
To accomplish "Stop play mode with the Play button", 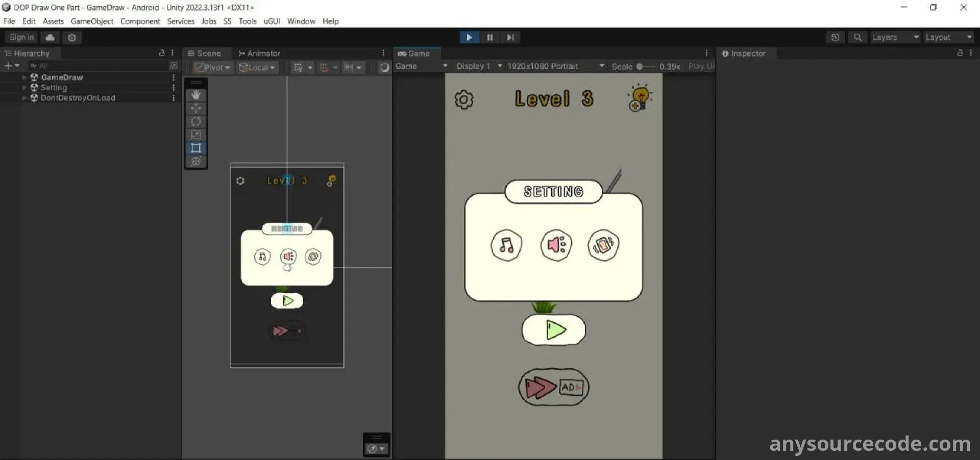I will point(469,37).
